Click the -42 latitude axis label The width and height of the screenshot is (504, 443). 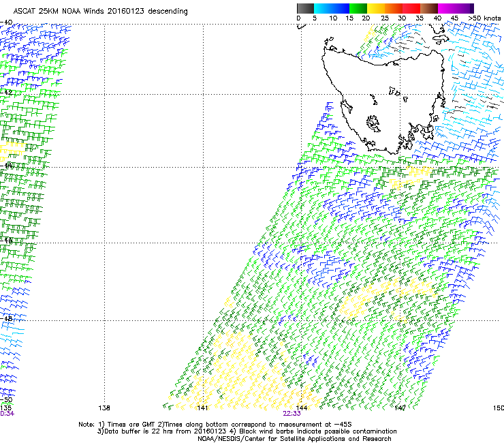click(6, 92)
